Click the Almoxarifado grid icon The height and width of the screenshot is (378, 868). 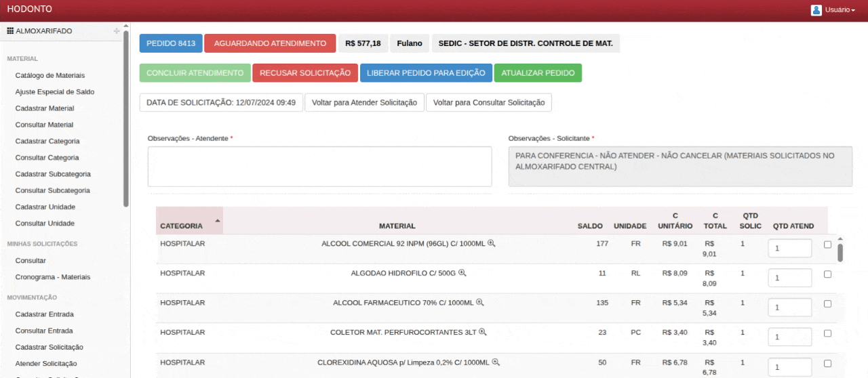click(x=10, y=31)
